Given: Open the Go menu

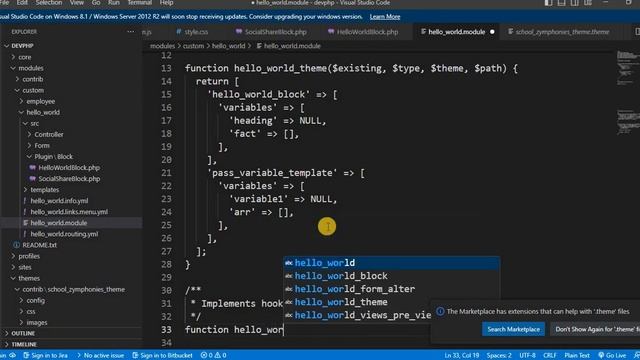Looking at the screenshot, I should pyautogui.click(x=96, y=3).
